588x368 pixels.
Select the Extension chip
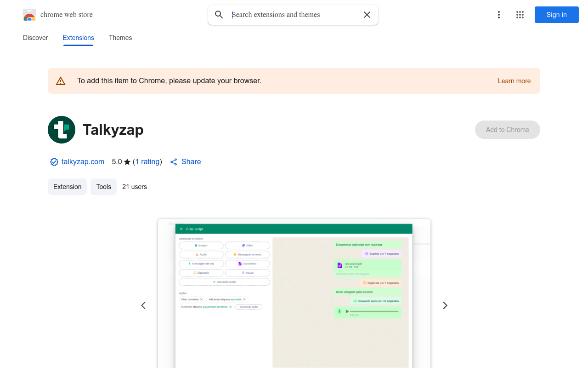pos(67,187)
